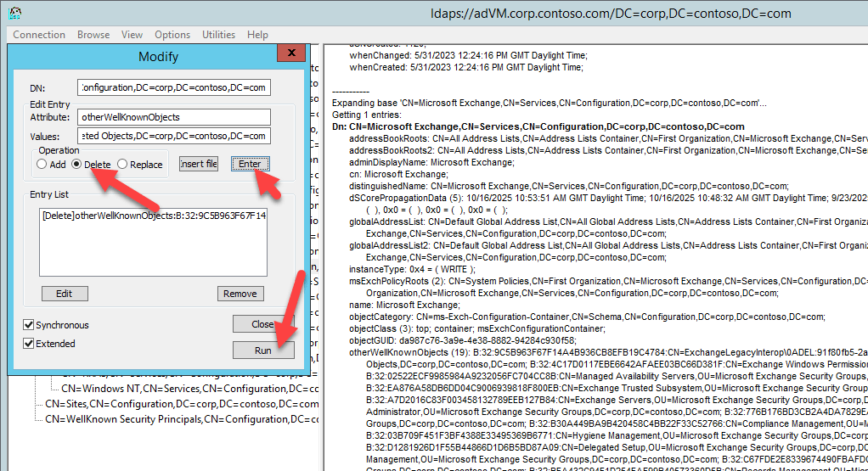Image resolution: width=868 pixels, height=471 pixels.
Task: Open the Connection menu
Action: tap(39, 35)
